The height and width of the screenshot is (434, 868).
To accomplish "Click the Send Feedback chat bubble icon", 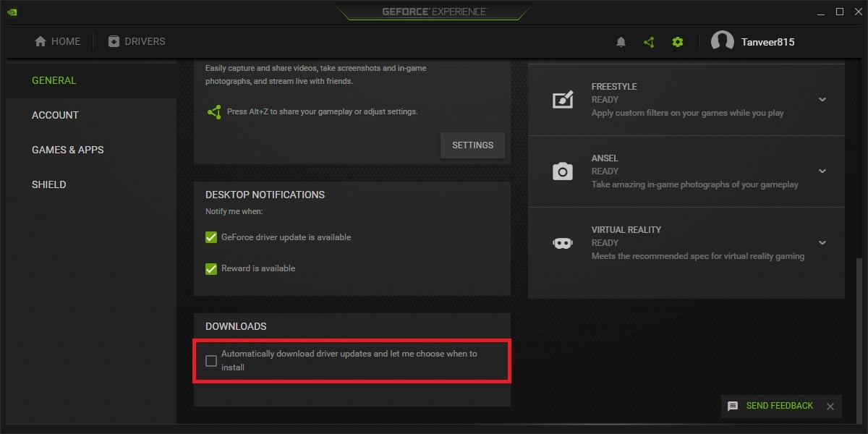I will click(733, 406).
